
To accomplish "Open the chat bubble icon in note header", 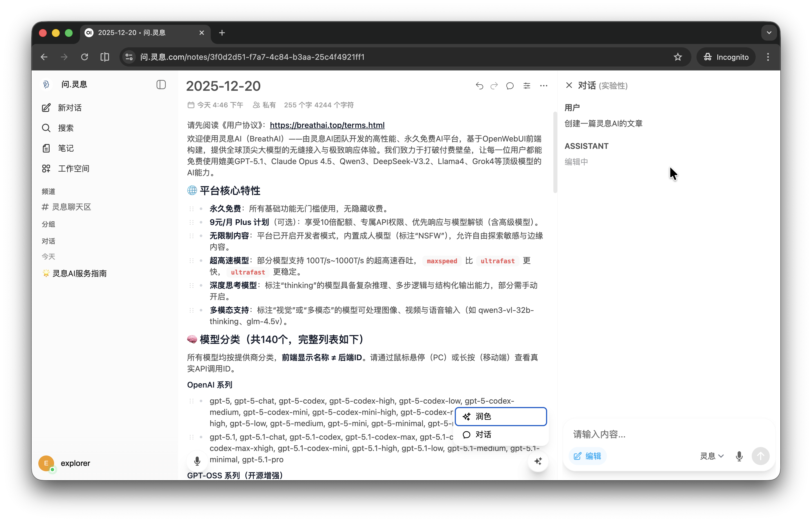I will (x=510, y=86).
